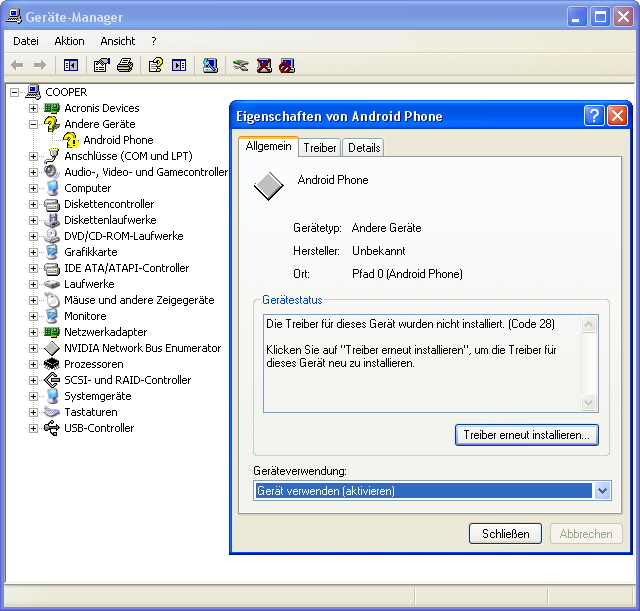The height and width of the screenshot is (611, 640).
Task: Click the Treiber erneut installieren button
Action: (527, 435)
